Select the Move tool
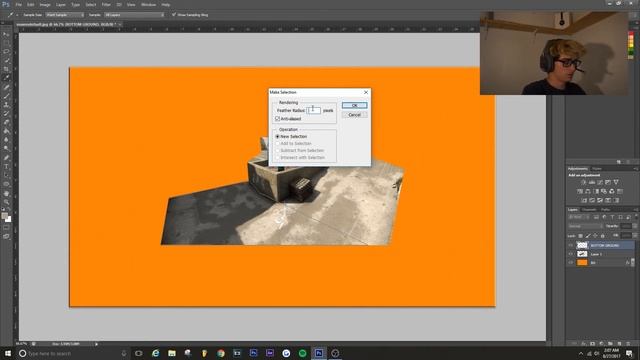This screenshot has width=640, height=360. click(6, 34)
